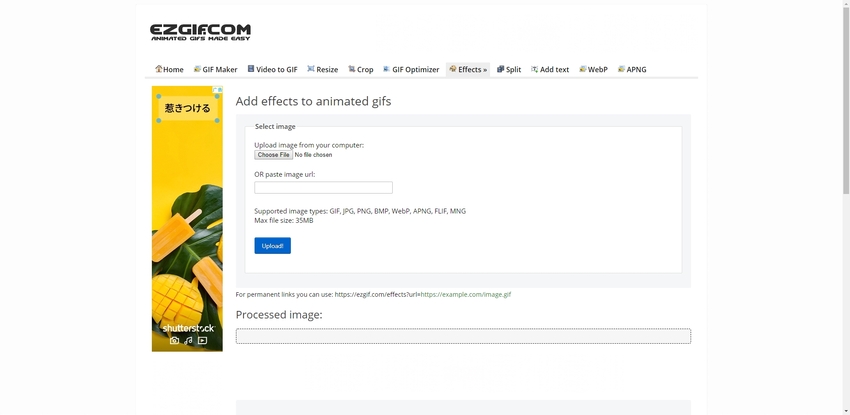The height and width of the screenshot is (415, 850).
Task: Open the example.com/image.gif link
Action: click(x=466, y=295)
